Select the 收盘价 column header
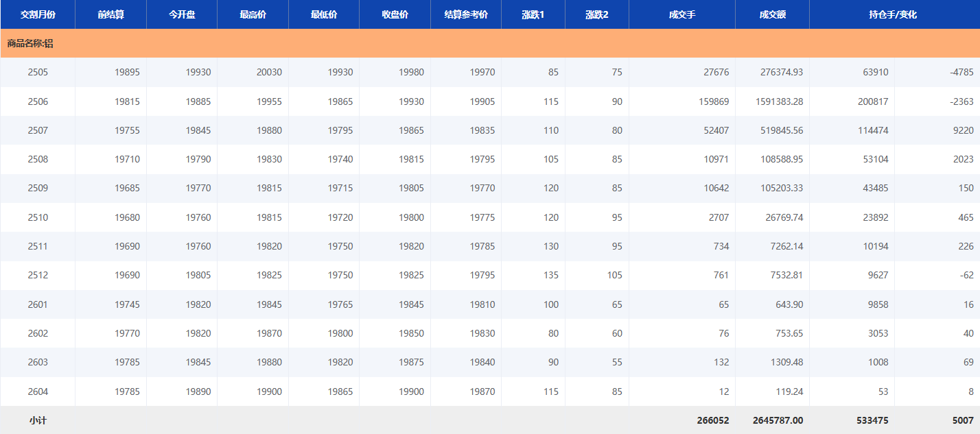Image resolution: width=980 pixels, height=434 pixels. click(395, 14)
